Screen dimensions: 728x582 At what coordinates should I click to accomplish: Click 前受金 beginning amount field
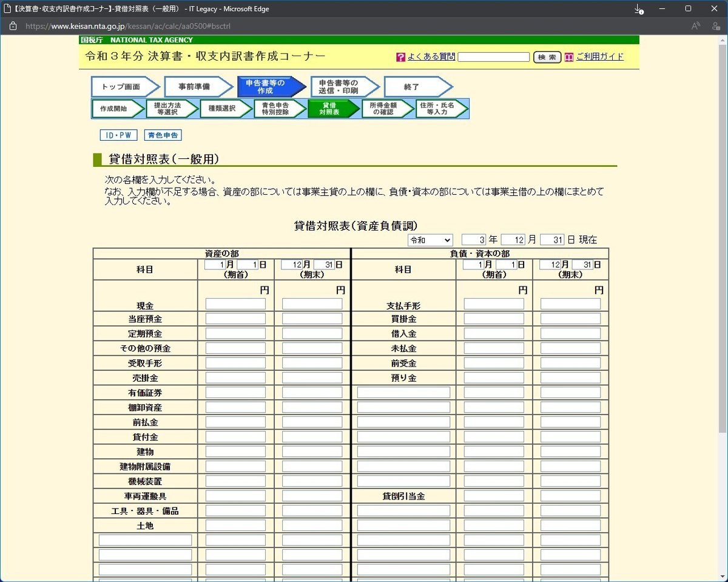[x=494, y=363]
